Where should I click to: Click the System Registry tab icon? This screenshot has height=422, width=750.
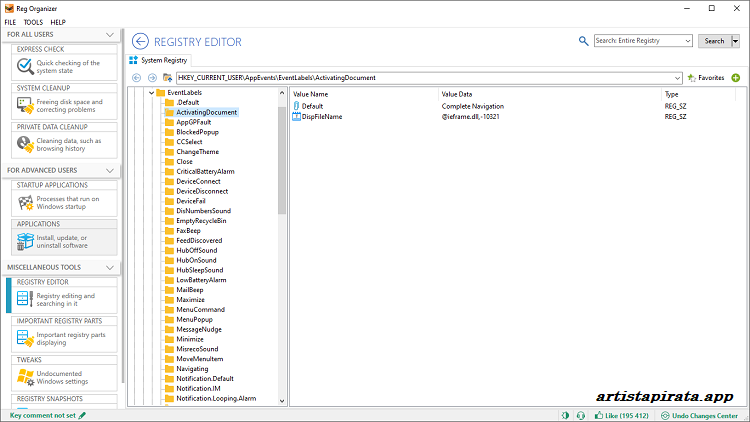point(133,60)
